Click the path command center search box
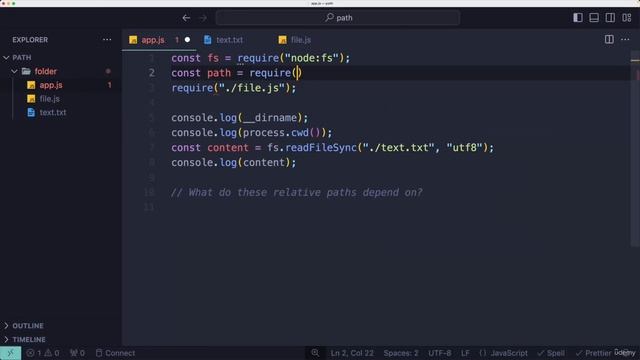 (338, 18)
